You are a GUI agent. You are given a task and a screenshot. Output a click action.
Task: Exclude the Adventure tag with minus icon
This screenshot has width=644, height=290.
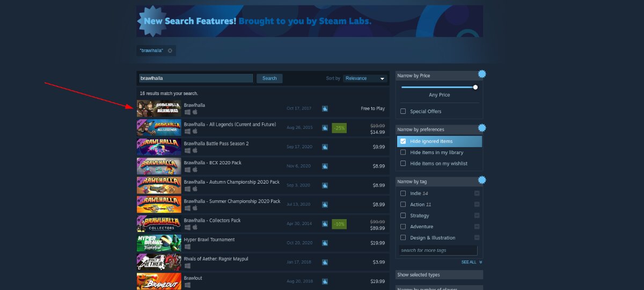[x=477, y=227]
